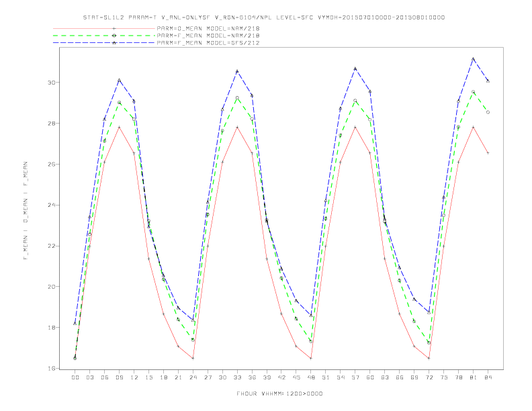The height and width of the screenshot is (411, 532).
Task: Click the vertical y-axis title F_MEAN | O_MEAN | F_MEAN
Action: [26, 211]
